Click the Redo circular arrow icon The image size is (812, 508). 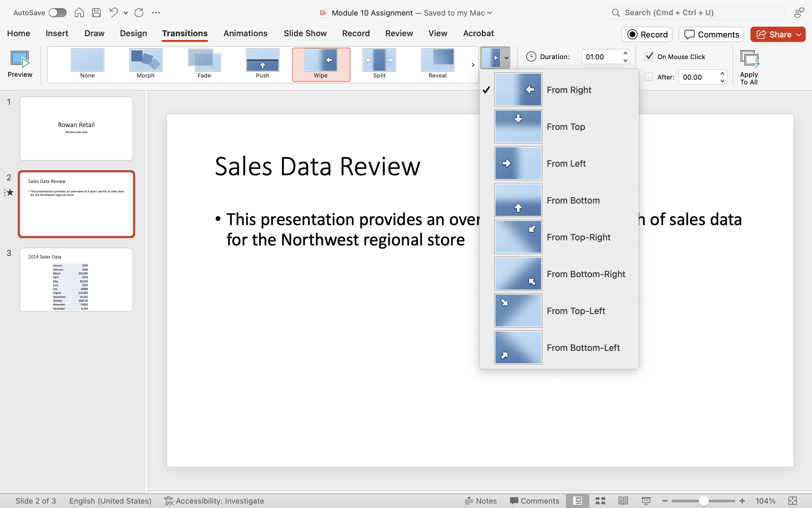[x=139, y=13]
